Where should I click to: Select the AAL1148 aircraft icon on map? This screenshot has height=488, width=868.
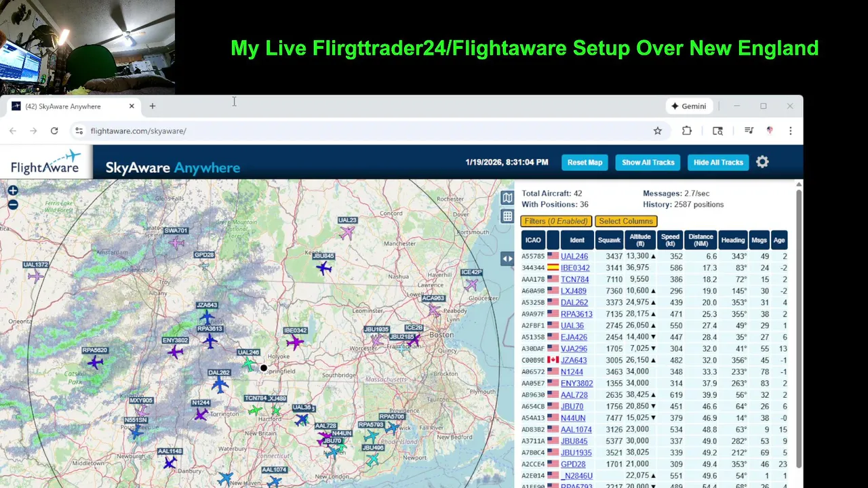point(170,463)
